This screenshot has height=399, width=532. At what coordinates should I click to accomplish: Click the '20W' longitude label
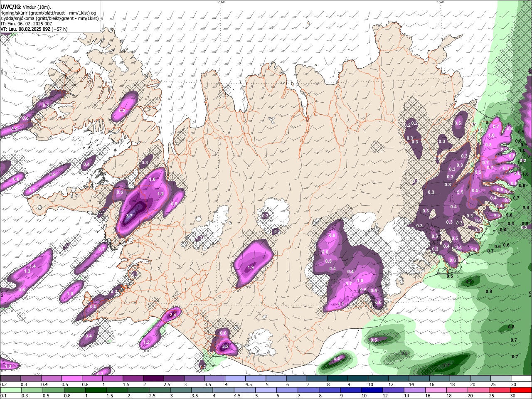221,2
